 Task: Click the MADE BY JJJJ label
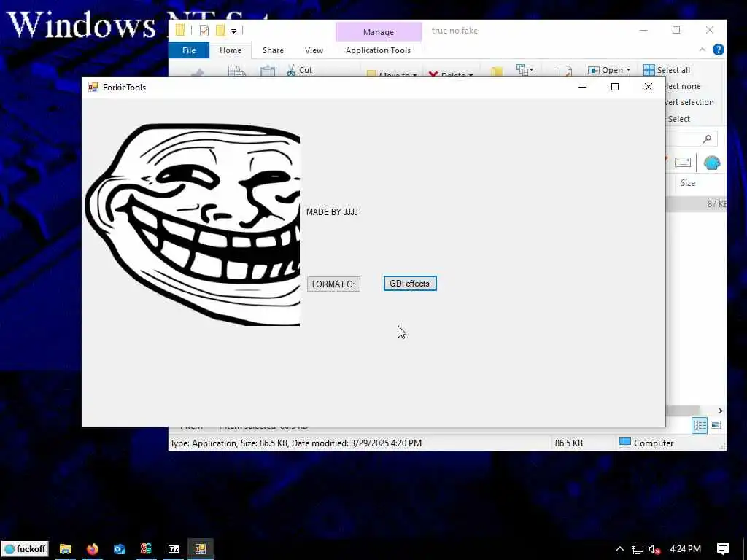click(x=332, y=212)
